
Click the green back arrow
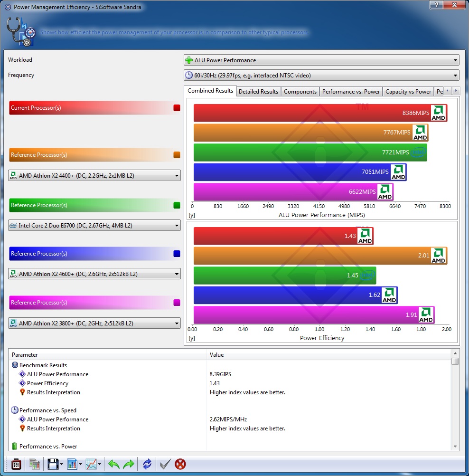114,464
